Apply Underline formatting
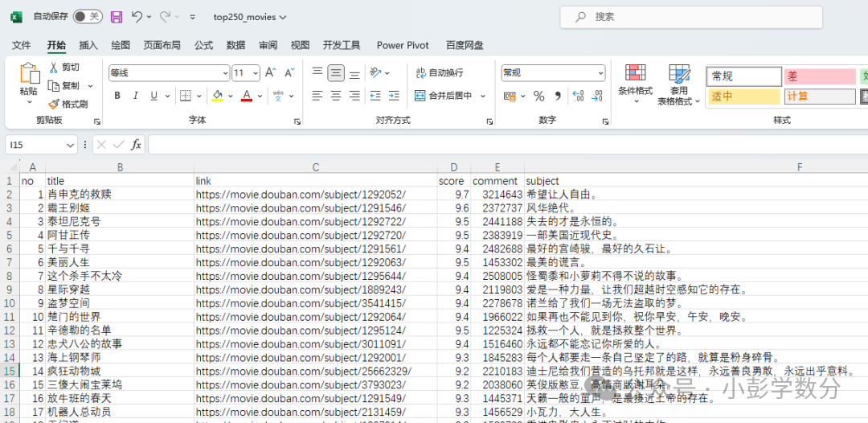 pyautogui.click(x=153, y=96)
